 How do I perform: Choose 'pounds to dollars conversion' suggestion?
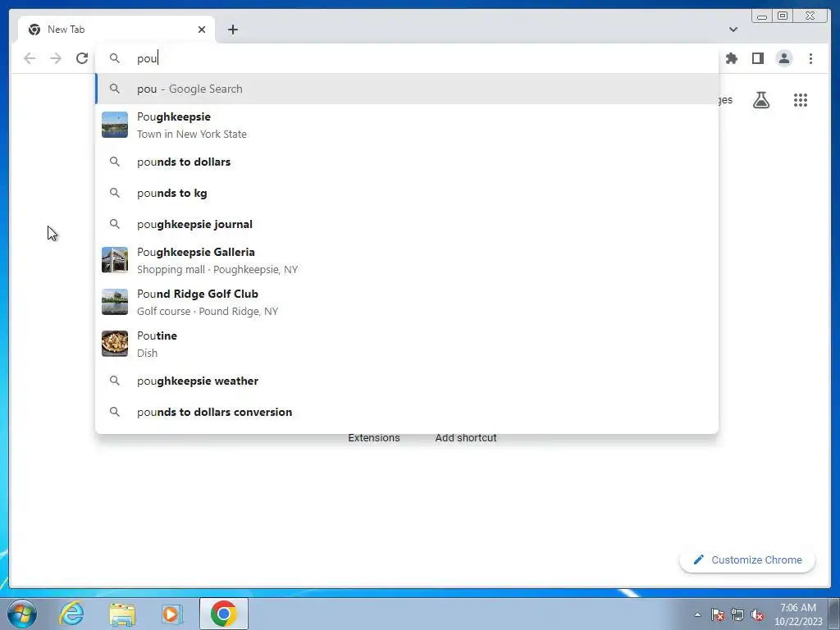[407, 412]
